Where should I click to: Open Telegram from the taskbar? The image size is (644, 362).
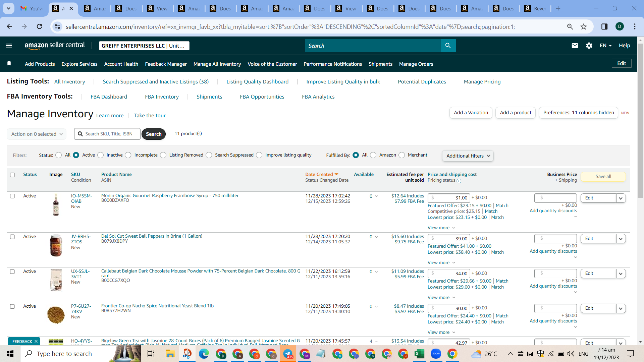click(x=288, y=354)
